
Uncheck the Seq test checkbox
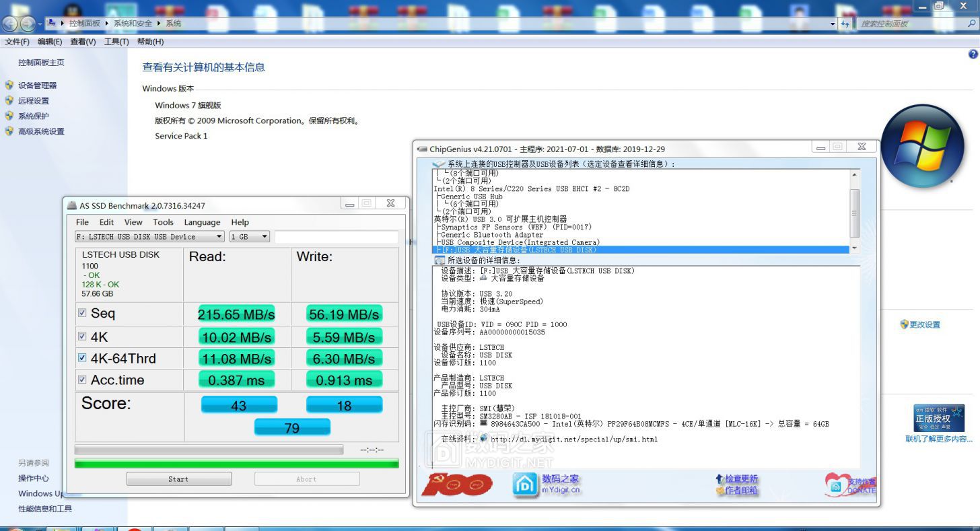pos(82,313)
